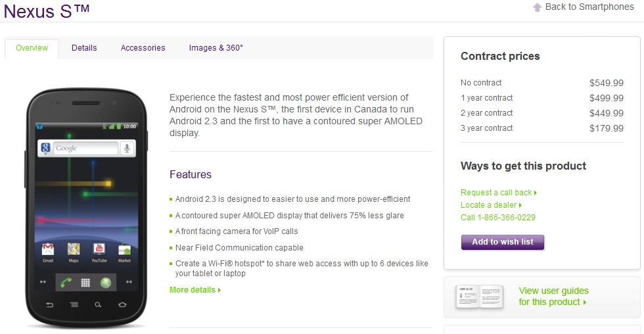Tap the YouTube icon on the phone screen
This screenshot has width=644, height=334.
[99, 250]
